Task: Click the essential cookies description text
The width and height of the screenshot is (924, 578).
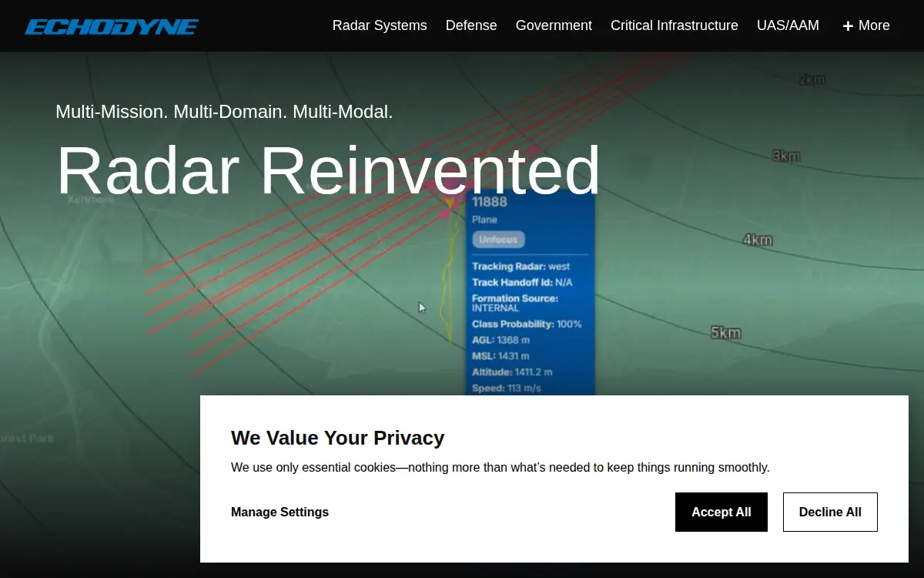Action: (x=500, y=467)
